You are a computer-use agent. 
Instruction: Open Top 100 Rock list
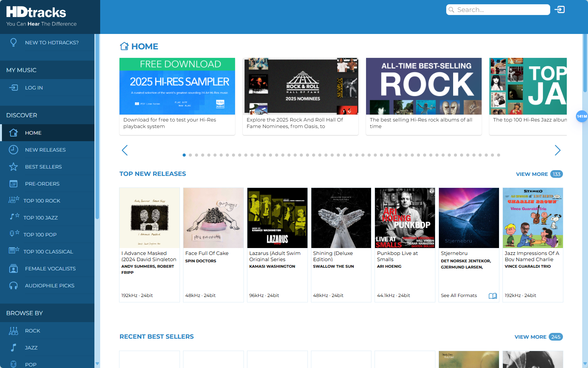pyautogui.click(x=42, y=201)
